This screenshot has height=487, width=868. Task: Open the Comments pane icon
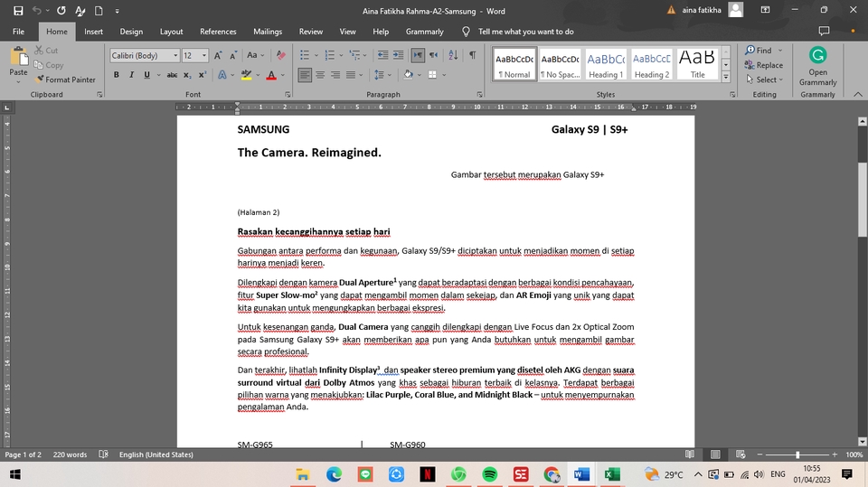[824, 31]
